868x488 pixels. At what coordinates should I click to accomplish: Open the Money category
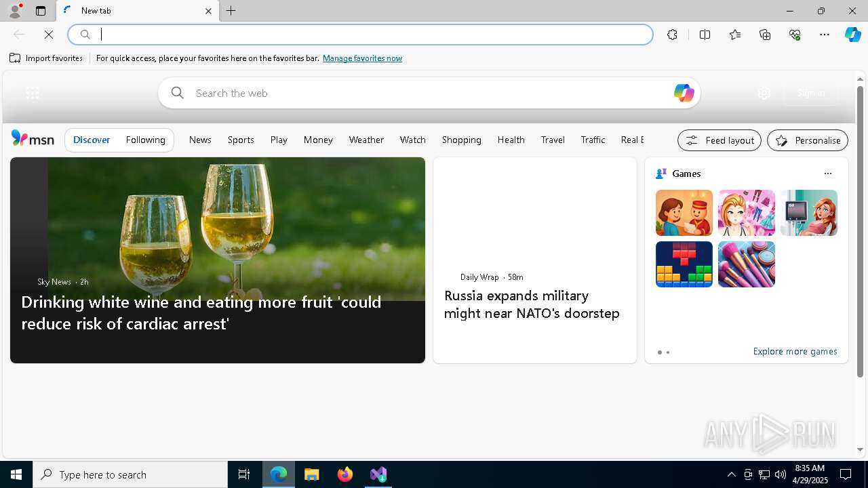(318, 140)
